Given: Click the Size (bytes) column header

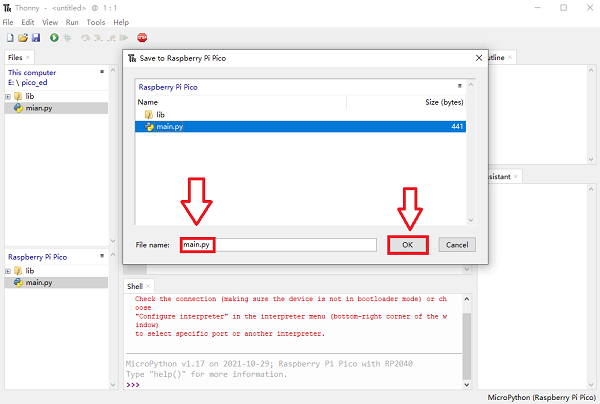Looking at the screenshot, I should coord(406,102).
